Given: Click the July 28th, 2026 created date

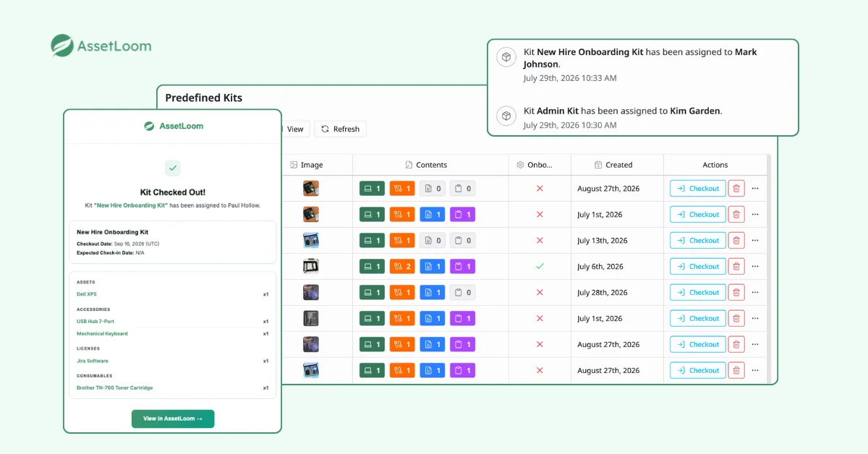Looking at the screenshot, I should [603, 292].
